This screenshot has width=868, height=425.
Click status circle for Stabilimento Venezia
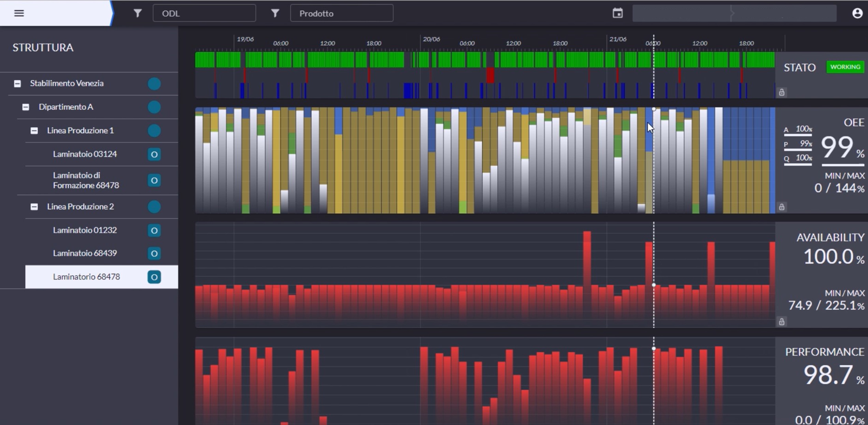point(154,83)
